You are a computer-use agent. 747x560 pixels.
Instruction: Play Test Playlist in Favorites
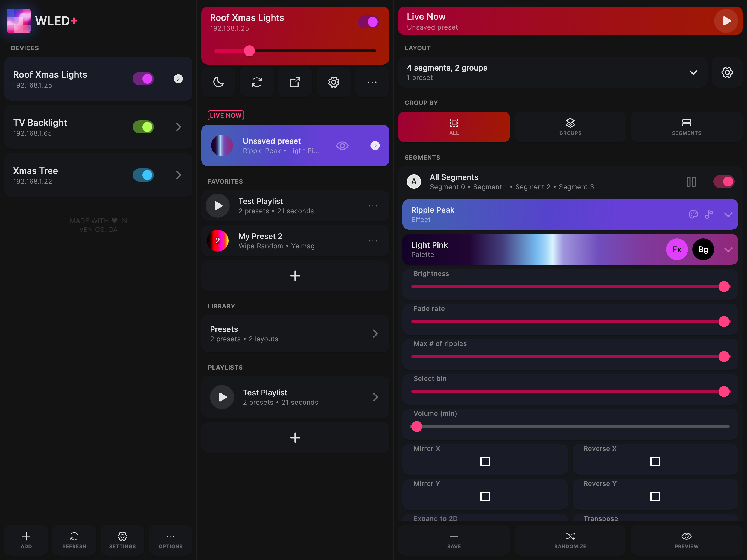point(218,206)
